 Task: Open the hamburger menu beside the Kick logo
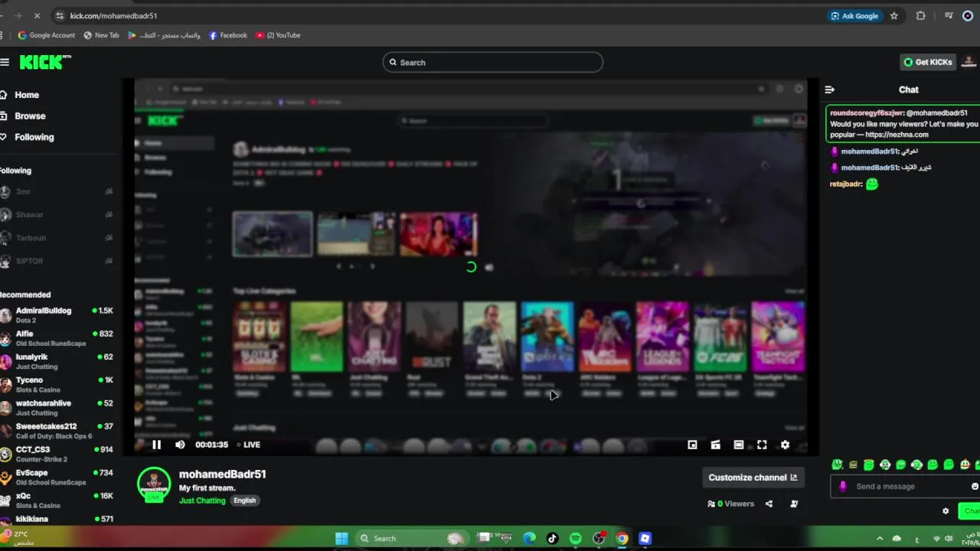tap(5, 62)
